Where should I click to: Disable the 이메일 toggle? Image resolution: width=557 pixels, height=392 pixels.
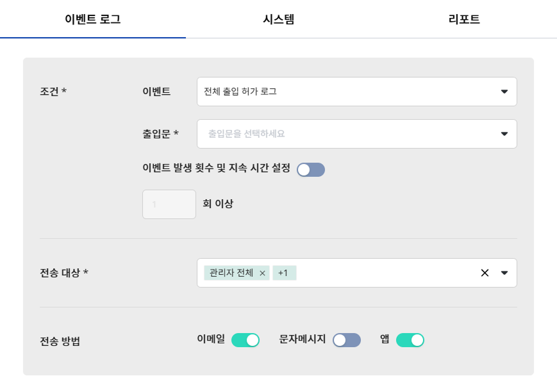coord(245,340)
